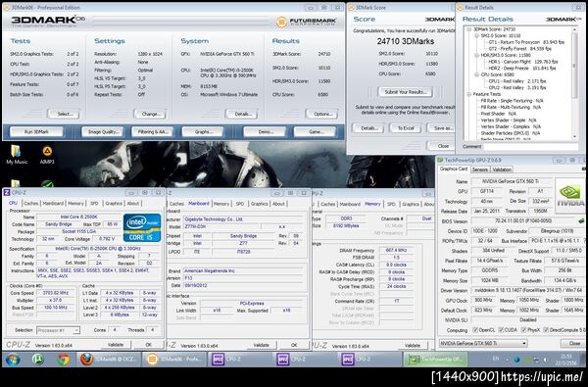
Task: Click the safely remove hardware tray icon
Action: 536,360
